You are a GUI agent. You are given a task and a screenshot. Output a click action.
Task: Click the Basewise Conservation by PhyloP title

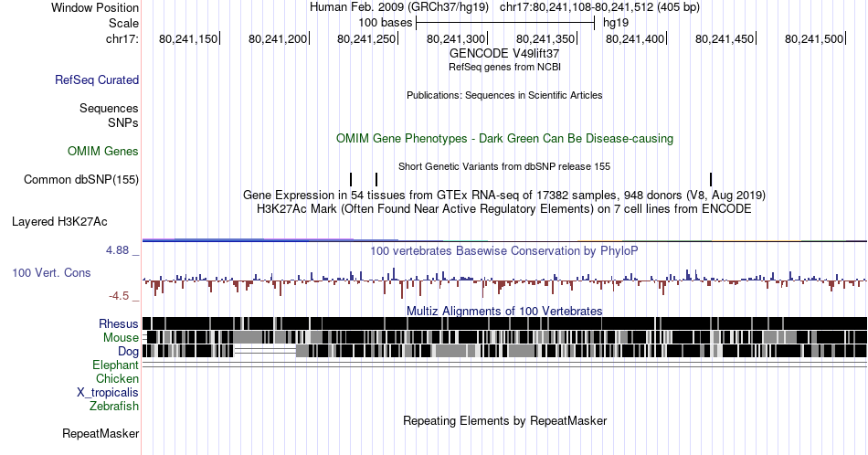tap(504, 250)
